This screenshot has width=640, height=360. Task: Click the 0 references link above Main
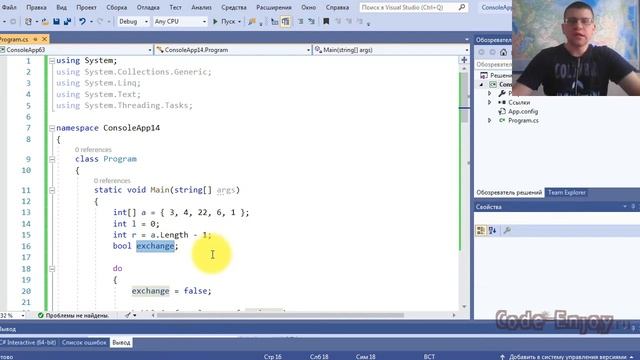click(112, 180)
